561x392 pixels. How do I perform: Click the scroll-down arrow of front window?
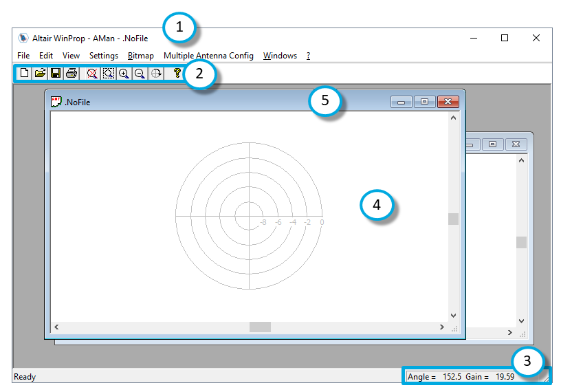tap(453, 316)
